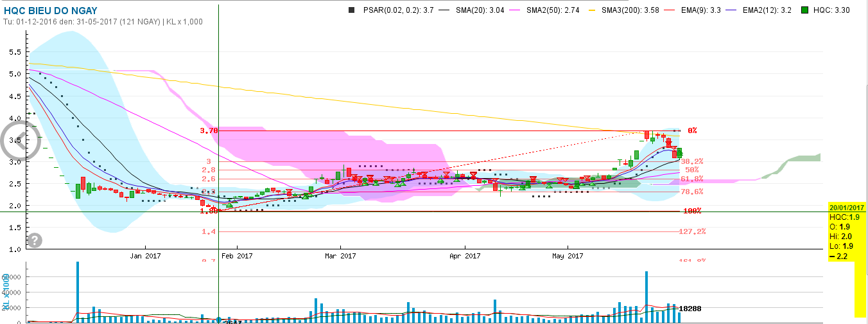
Task: Click the Feb 2017 axis label
Action: click(237, 256)
